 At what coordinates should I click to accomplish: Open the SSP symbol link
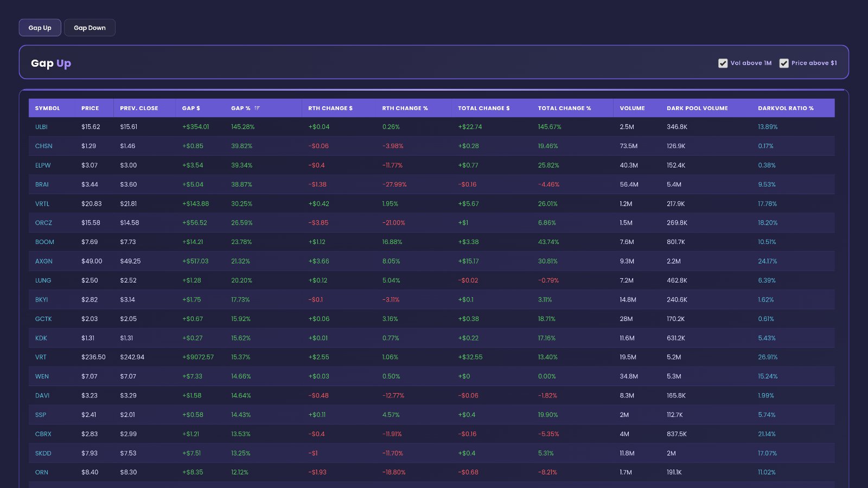pos(41,415)
